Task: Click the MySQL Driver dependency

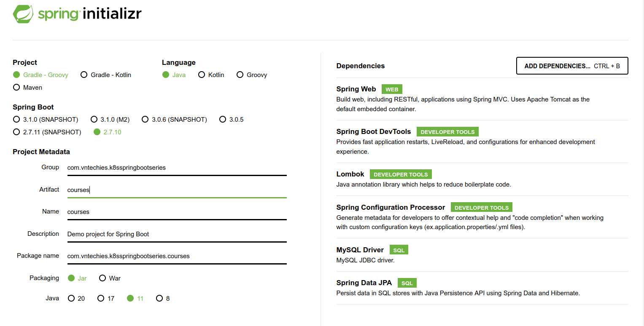Action: [360, 250]
